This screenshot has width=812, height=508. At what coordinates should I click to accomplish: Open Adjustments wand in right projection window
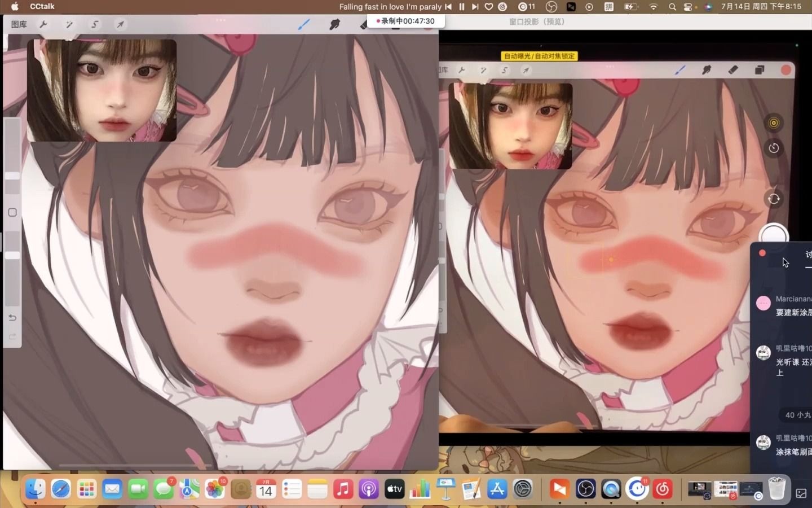[x=483, y=70]
